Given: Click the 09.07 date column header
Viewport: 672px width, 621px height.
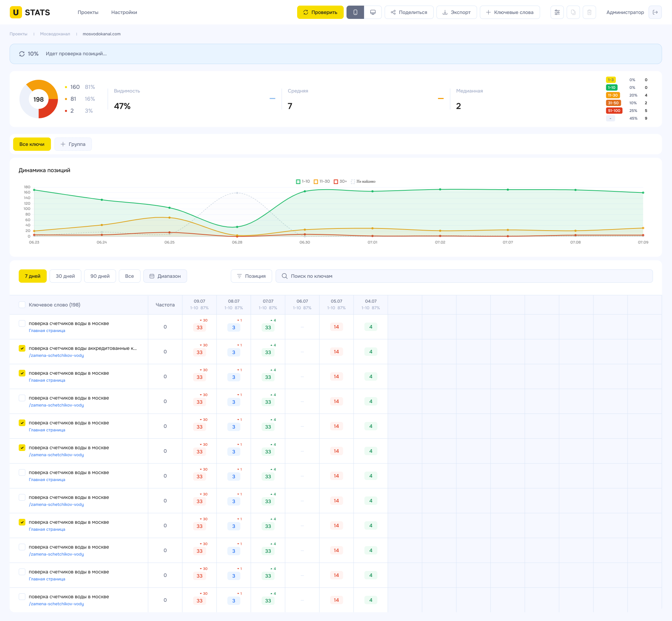Looking at the screenshot, I should [x=199, y=304].
